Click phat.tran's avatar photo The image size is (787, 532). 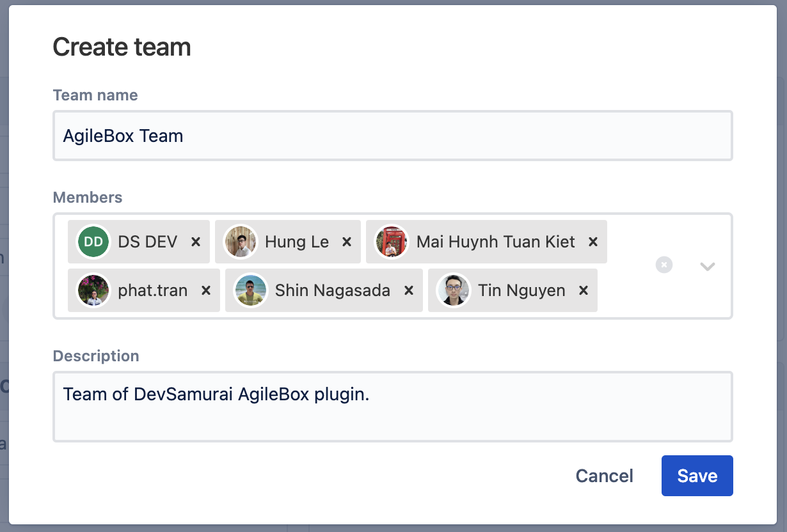coord(93,290)
